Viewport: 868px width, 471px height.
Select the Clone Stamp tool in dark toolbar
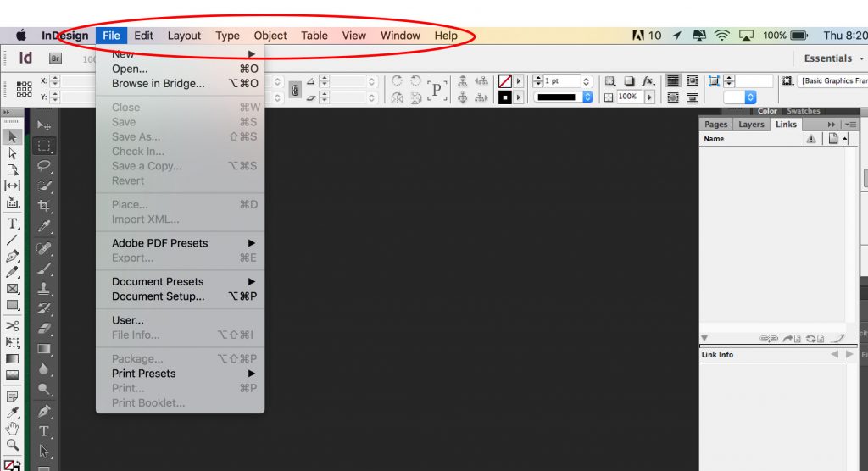[x=44, y=288]
